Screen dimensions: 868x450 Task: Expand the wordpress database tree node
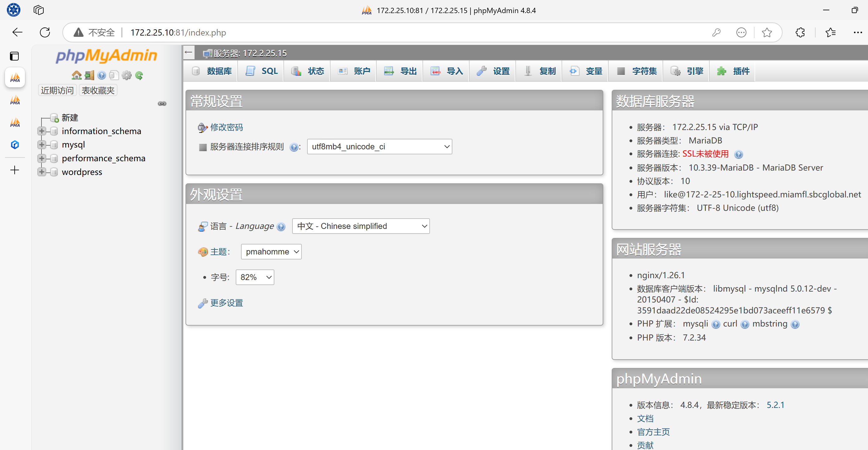coord(42,172)
